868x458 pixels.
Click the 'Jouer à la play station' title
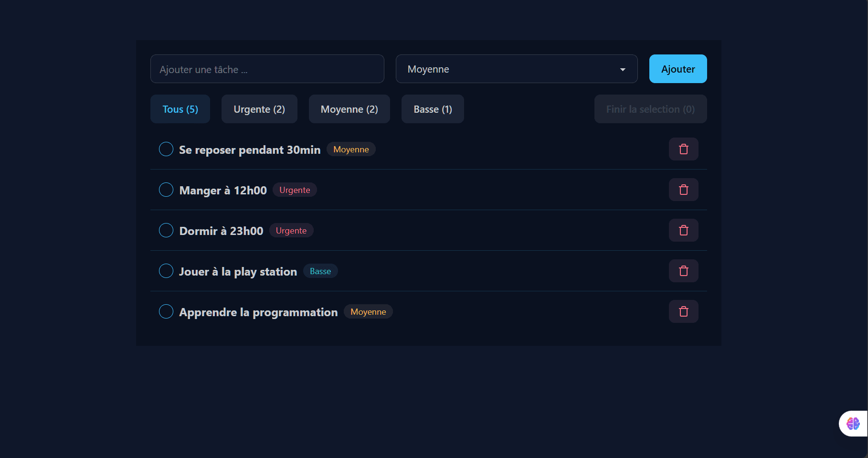[x=238, y=272]
